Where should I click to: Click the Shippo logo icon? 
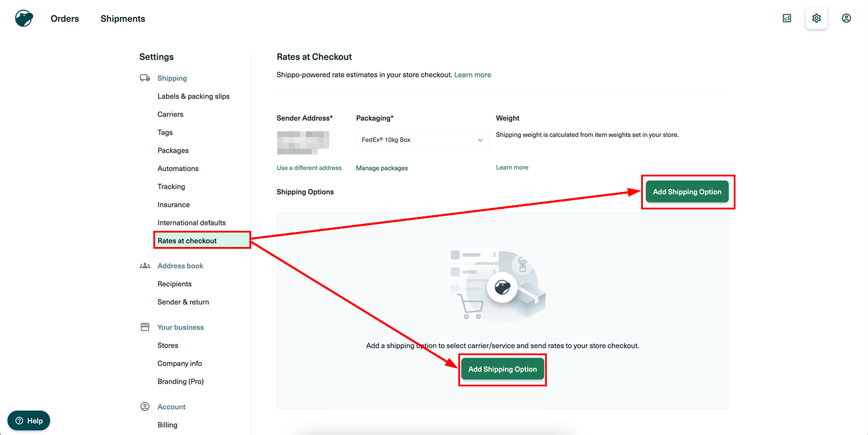(x=24, y=19)
